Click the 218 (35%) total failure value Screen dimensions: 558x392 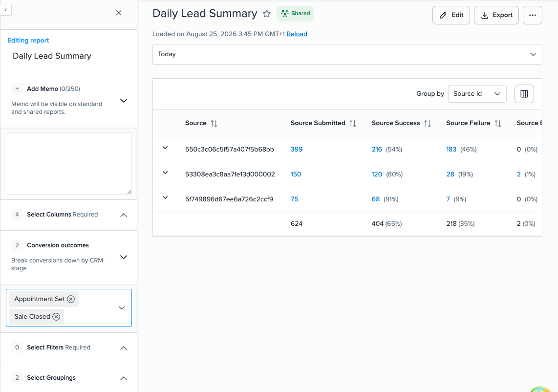[460, 223]
